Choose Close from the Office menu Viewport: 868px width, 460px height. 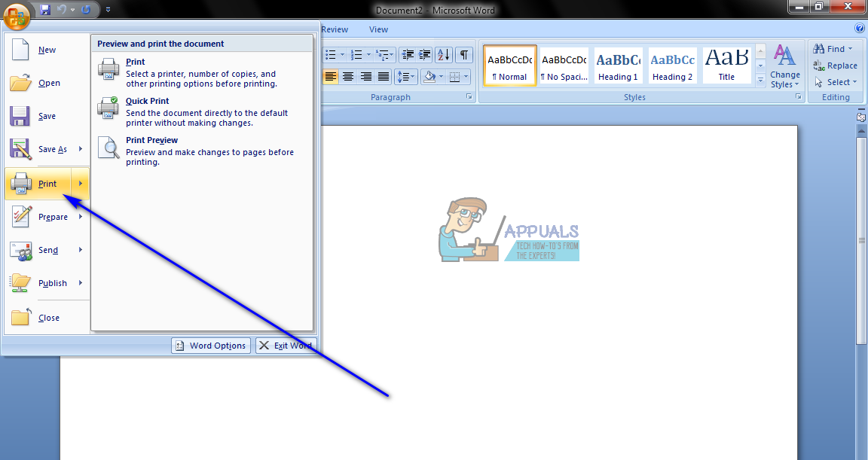coord(47,318)
